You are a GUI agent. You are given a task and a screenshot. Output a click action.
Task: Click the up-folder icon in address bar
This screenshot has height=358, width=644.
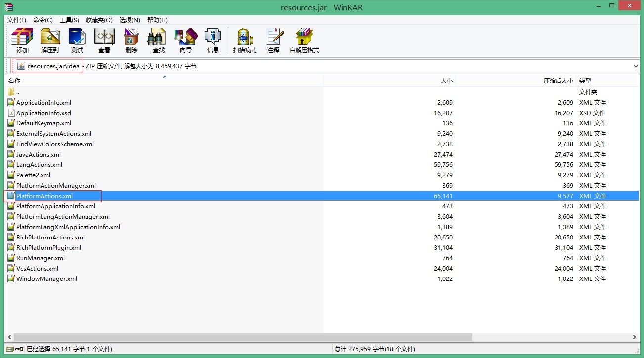click(21, 66)
